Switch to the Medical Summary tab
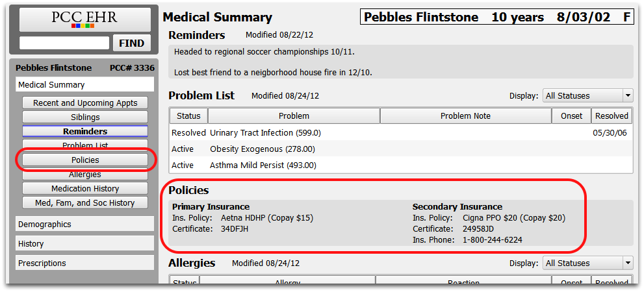 pos(85,85)
